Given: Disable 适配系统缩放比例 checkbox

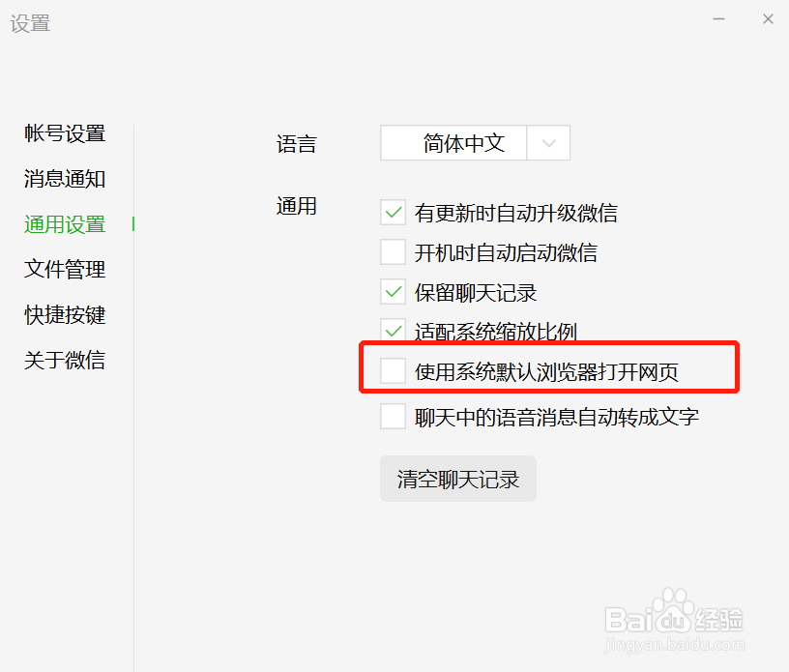Looking at the screenshot, I should (393, 331).
